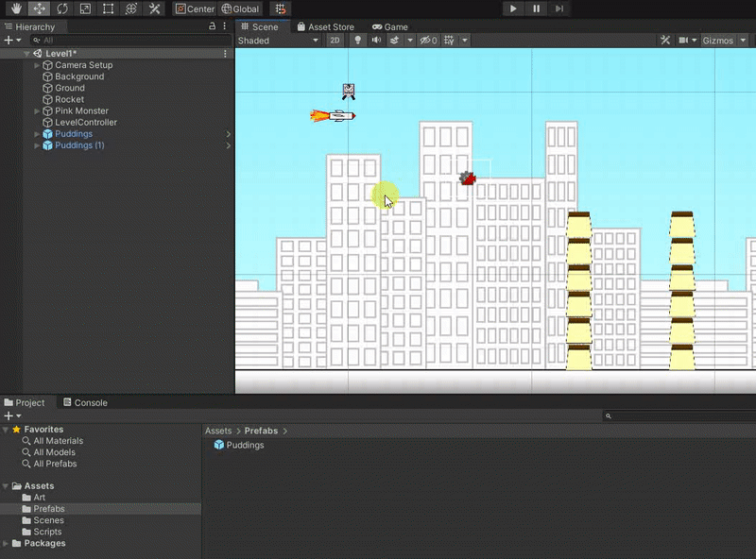Click the Pause button
Screen dimensions: 756x559
(x=537, y=8)
